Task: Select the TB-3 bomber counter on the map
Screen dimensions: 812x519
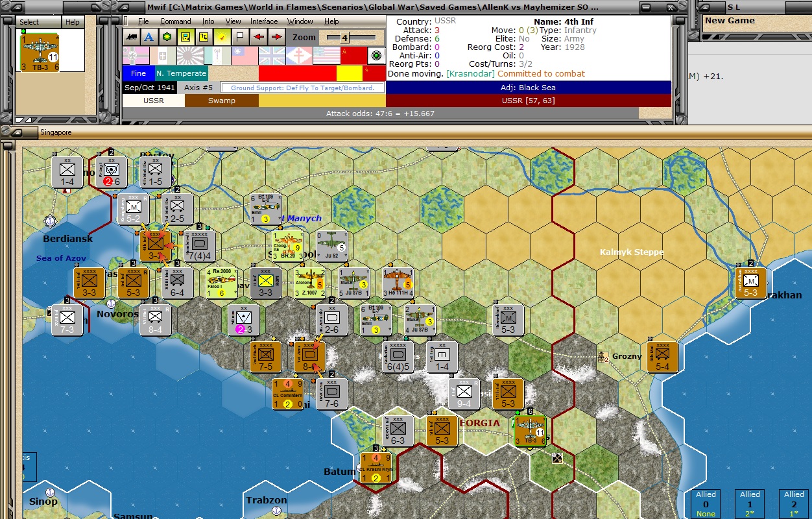Action: point(531,431)
